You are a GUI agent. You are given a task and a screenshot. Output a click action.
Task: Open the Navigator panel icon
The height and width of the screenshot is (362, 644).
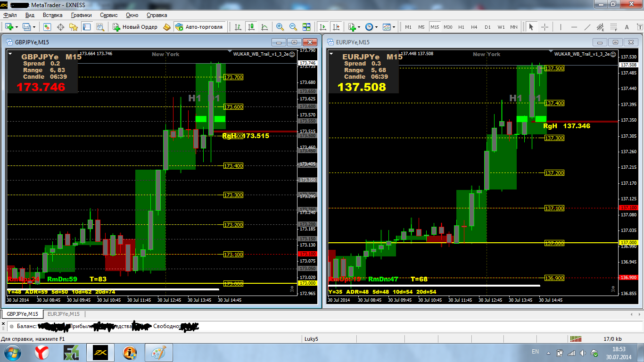(74, 27)
